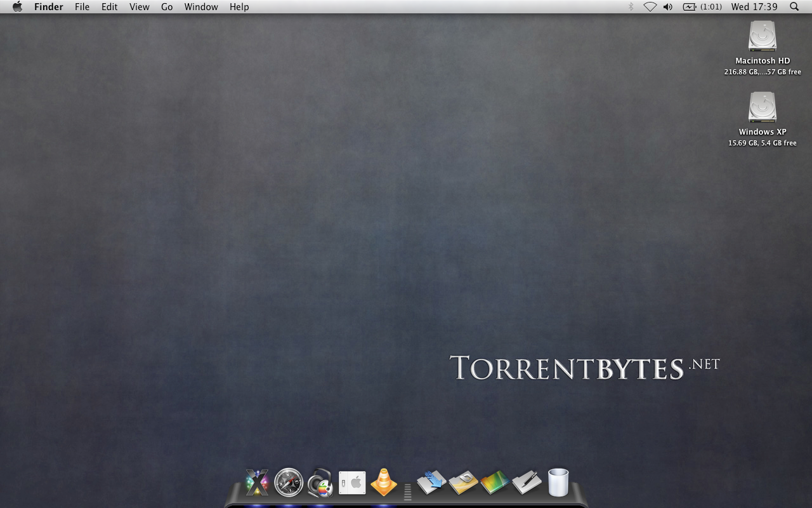Click the Wed 17:39 clock
The image size is (812, 508).
[754, 7]
